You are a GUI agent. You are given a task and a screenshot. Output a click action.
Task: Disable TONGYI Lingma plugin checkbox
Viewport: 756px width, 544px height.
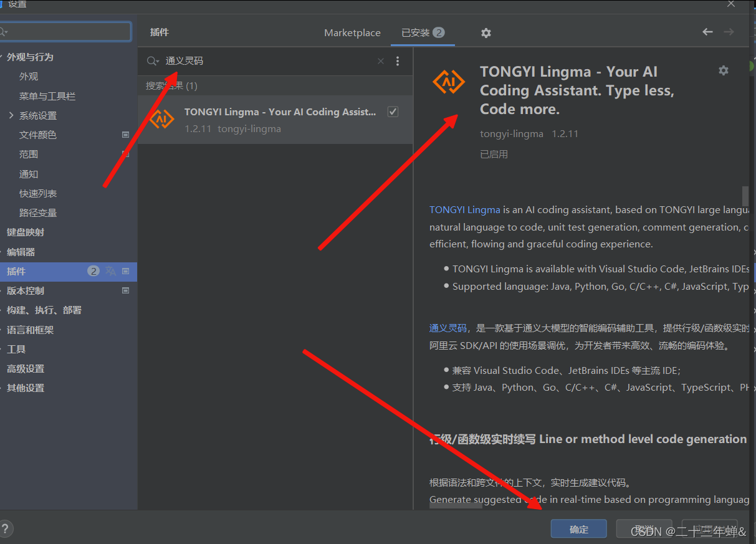pos(393,112)
